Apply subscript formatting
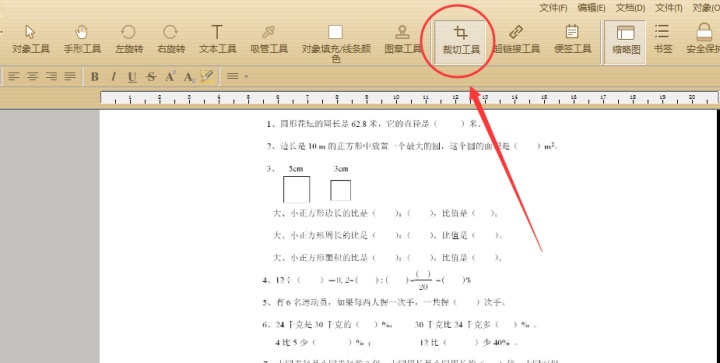Viewport: 720px width, 363px height. (x=189, y=77)
